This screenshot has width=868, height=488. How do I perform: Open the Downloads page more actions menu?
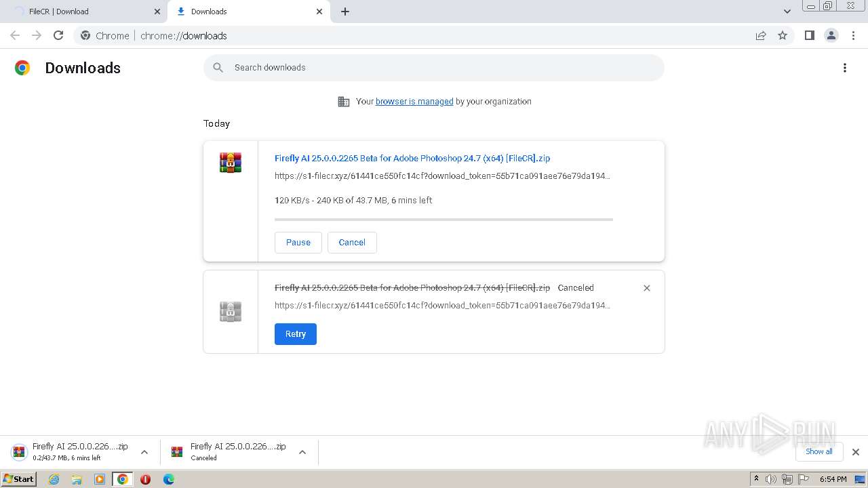pos(845,68)
